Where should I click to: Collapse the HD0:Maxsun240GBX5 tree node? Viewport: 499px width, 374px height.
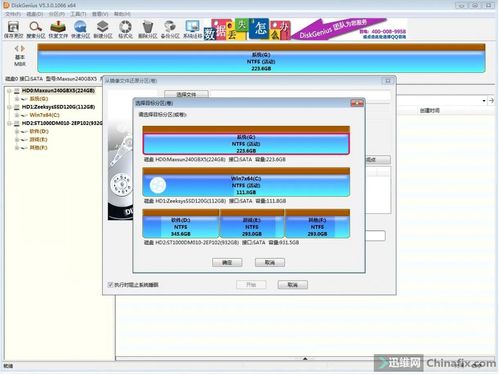pyautogui.click(x=9, y=91)
